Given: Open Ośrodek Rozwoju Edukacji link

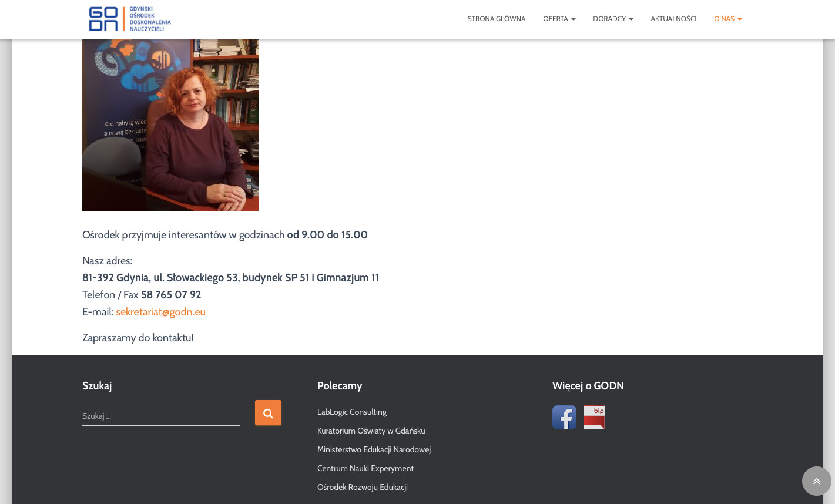Looking at the screenshot, I should click(363, 487).
